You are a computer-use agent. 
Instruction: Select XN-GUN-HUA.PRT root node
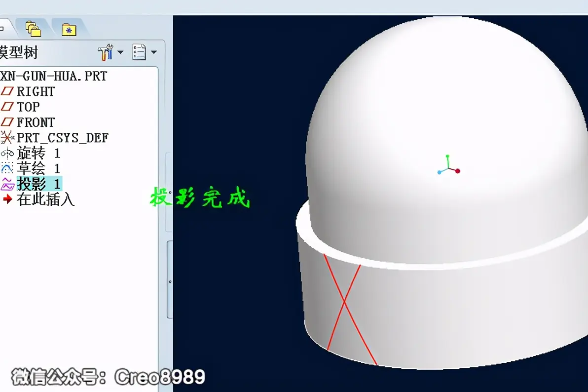tap(54, 76)
